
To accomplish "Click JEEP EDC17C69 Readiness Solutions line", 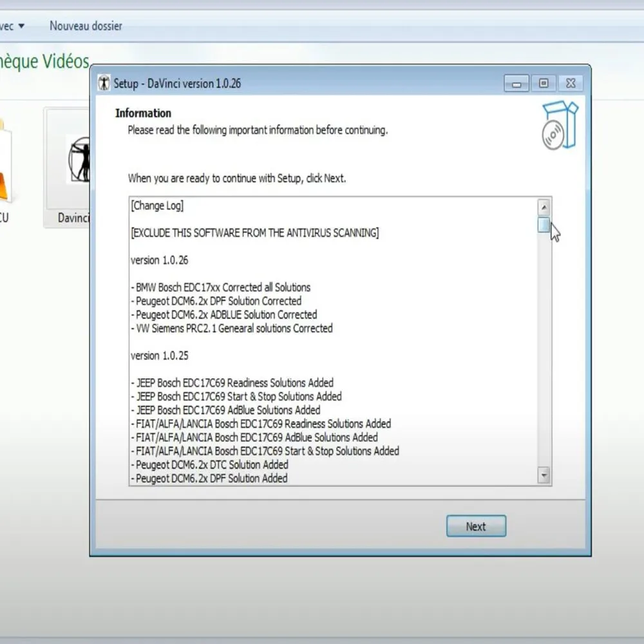I will [232, 383].
